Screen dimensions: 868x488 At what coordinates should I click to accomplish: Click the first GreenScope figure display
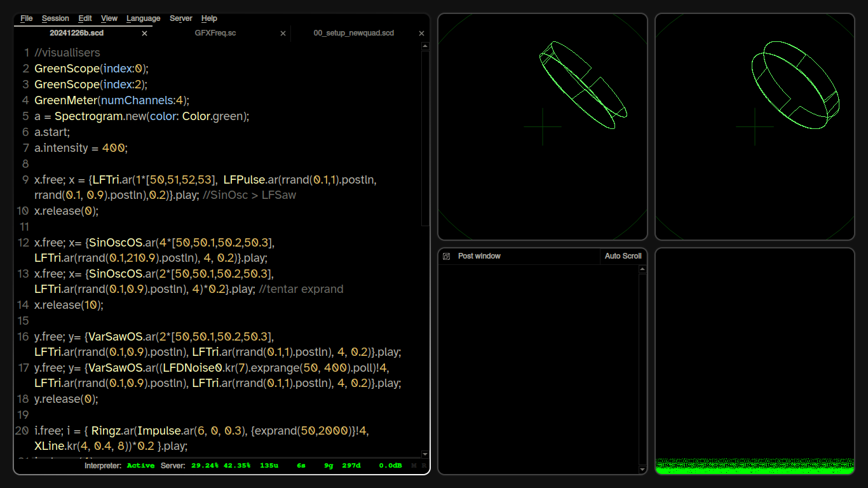543,127
